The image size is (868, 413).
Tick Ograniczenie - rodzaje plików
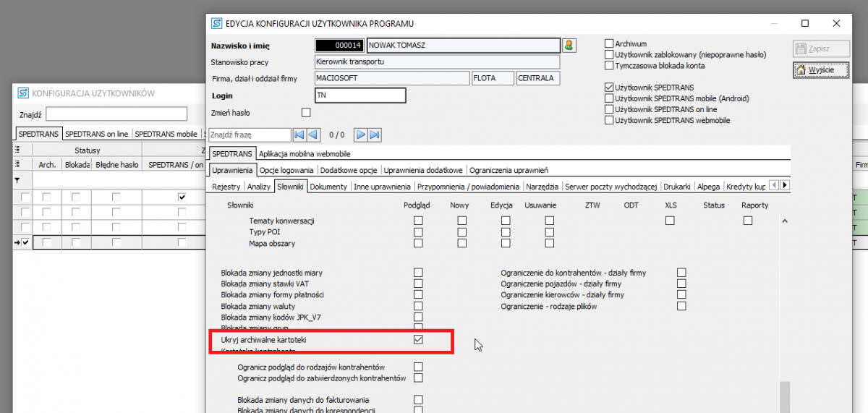click(681, 307)
